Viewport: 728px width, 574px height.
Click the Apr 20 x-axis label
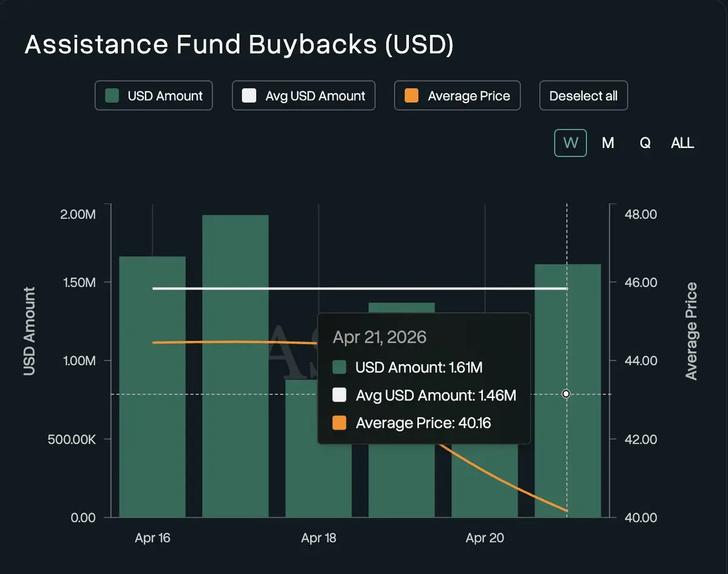pyautogui.click(x=484, y=538)
